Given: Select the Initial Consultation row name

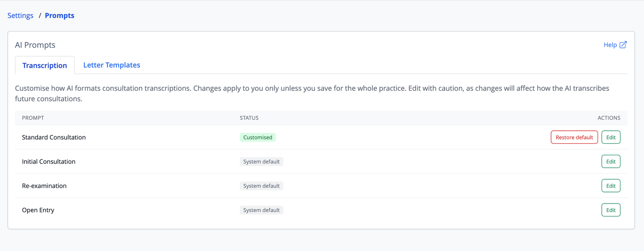Looking at the screenshot, I should coord(49,162).
